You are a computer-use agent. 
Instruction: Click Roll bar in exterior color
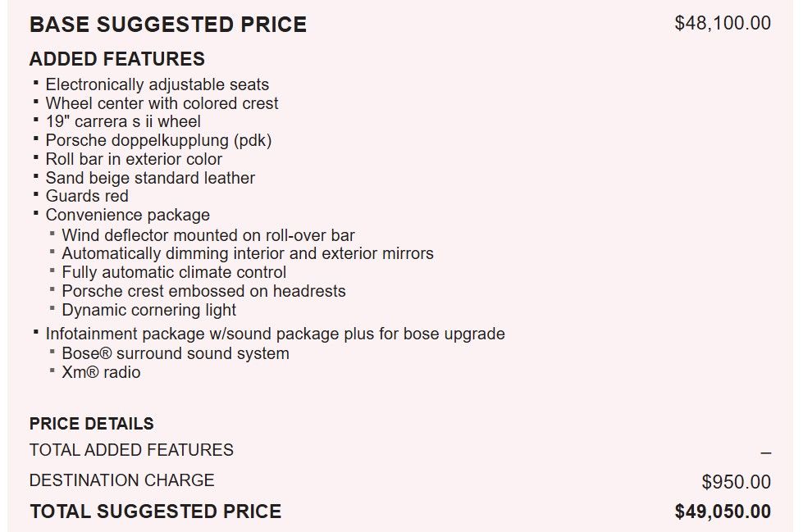tap(134, 159)
